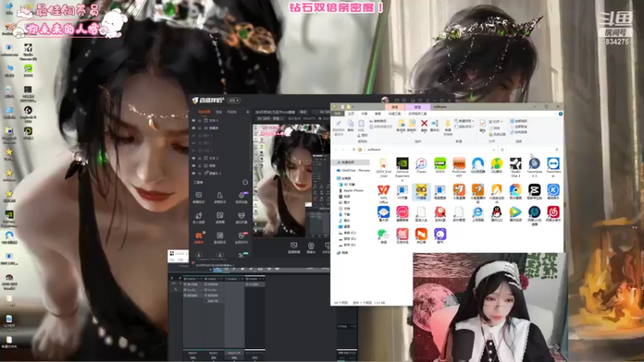Toggle visibility eye of 文本 3 layer

[x=193, y=121]
